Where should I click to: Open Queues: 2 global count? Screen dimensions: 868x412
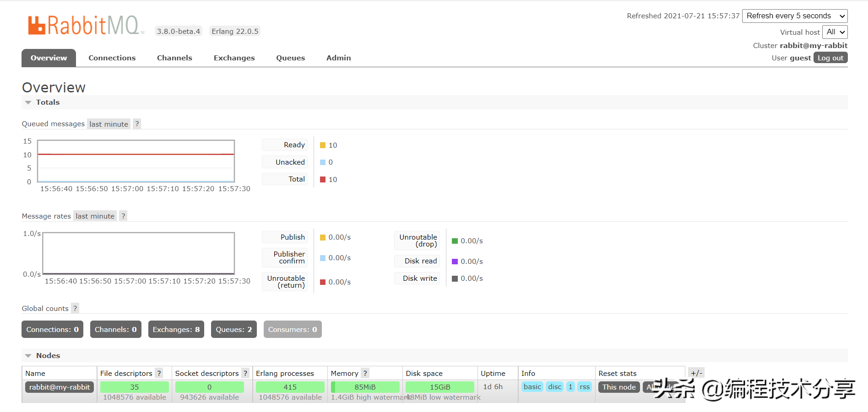tap(233, 329)
